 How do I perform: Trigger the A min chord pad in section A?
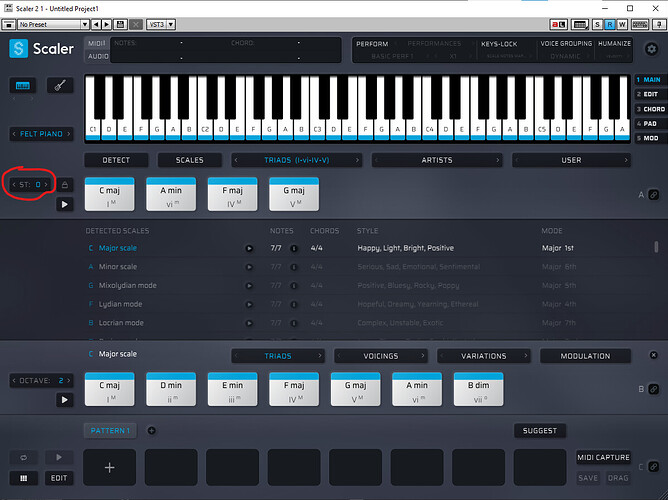pos(171,194)
